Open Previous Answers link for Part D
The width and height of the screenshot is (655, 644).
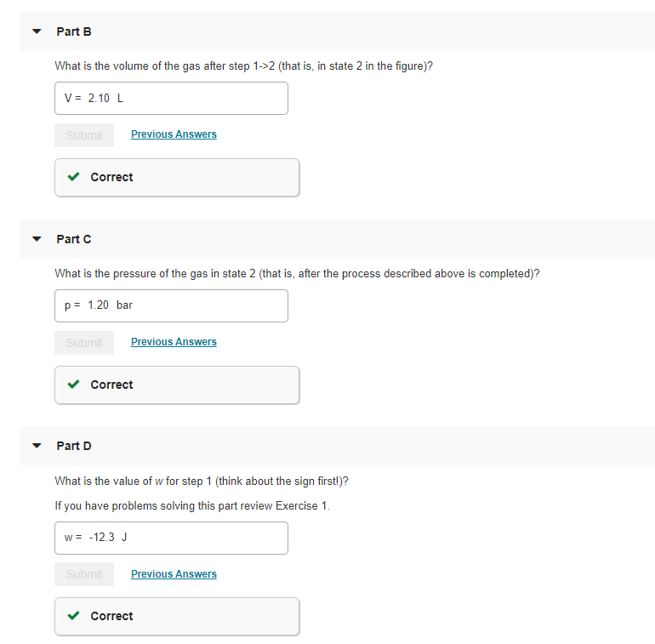click(x=174, y=574)
